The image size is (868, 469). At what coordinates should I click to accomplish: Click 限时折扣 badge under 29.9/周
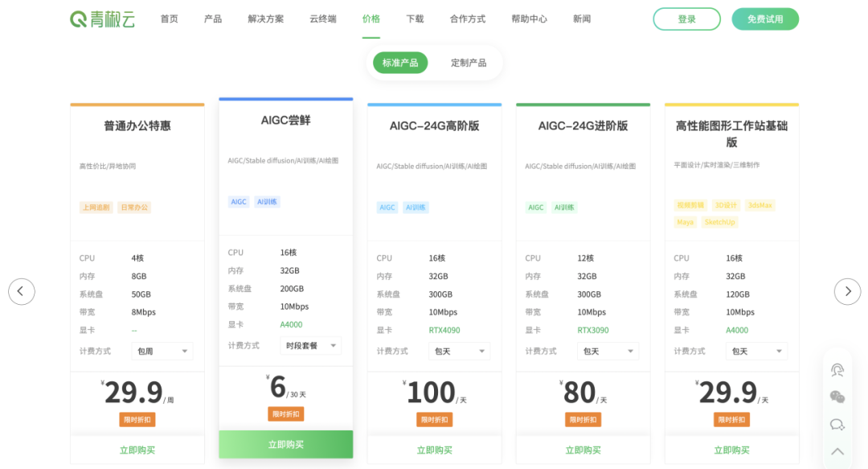[137, 420]
